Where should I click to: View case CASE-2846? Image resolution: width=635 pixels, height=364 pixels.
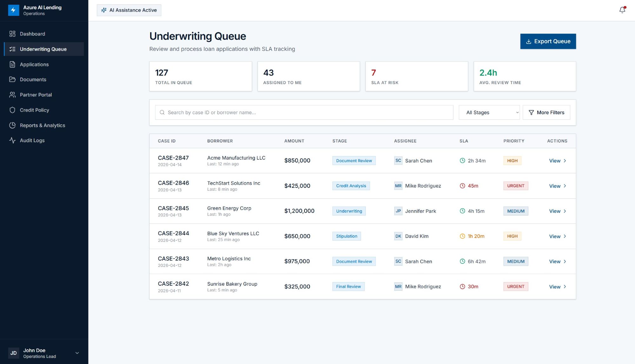click(x=558, y=186)
